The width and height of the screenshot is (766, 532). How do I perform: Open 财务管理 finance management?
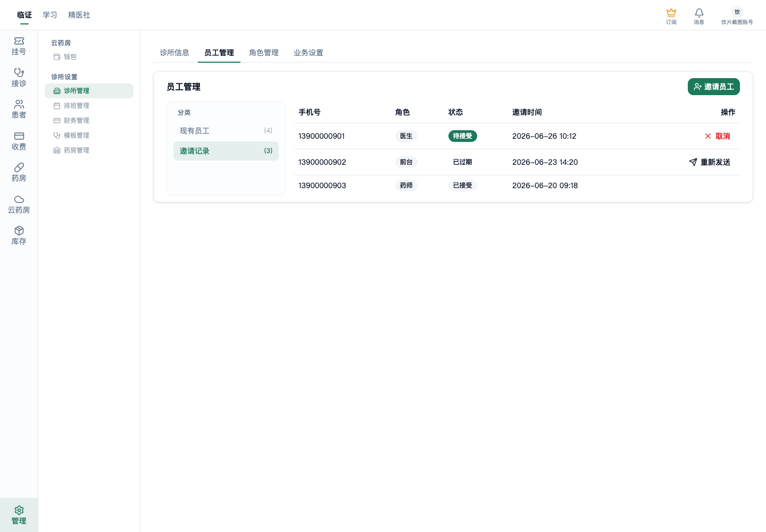(x=89, y=121)
